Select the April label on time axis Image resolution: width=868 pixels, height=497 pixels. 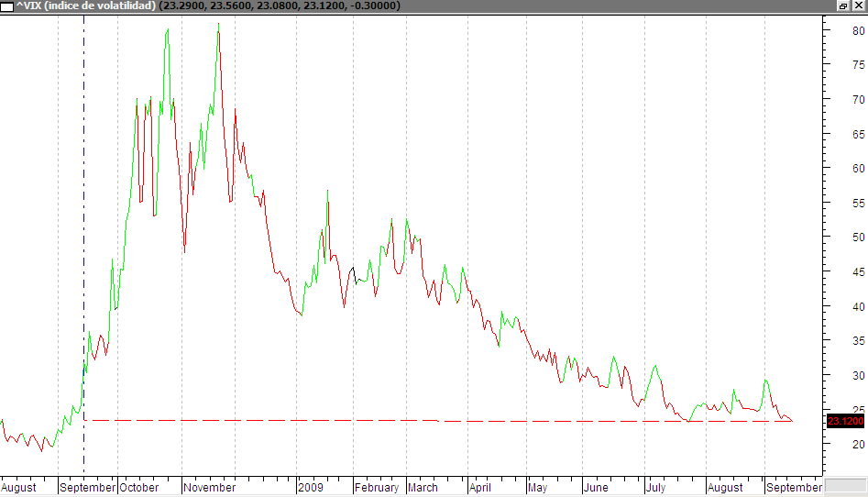pyautogui.click(x=480, y=488)
